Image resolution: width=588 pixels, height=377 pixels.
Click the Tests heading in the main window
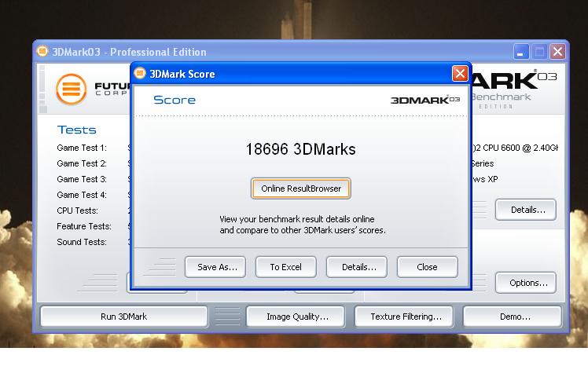pos(76,130)
